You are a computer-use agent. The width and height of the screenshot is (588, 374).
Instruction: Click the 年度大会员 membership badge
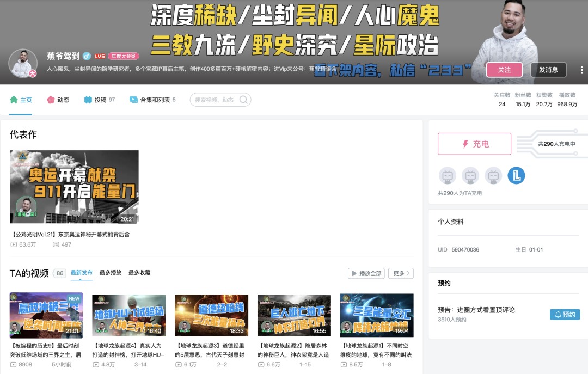click(124, 56)
